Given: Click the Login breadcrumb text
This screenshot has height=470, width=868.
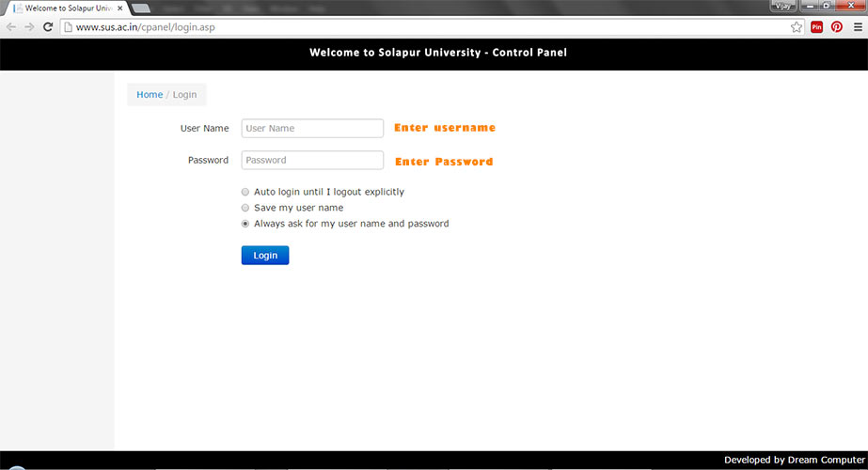Looking at the screenshot, I should click(x=184, y=95).
